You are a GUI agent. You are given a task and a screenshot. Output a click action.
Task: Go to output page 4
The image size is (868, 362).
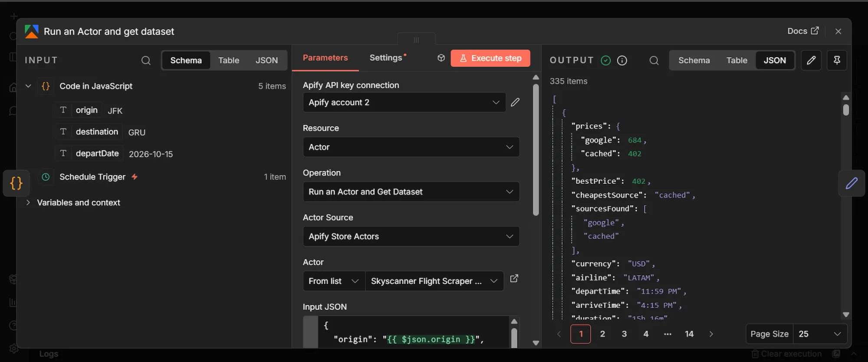(x=646, y=334)
